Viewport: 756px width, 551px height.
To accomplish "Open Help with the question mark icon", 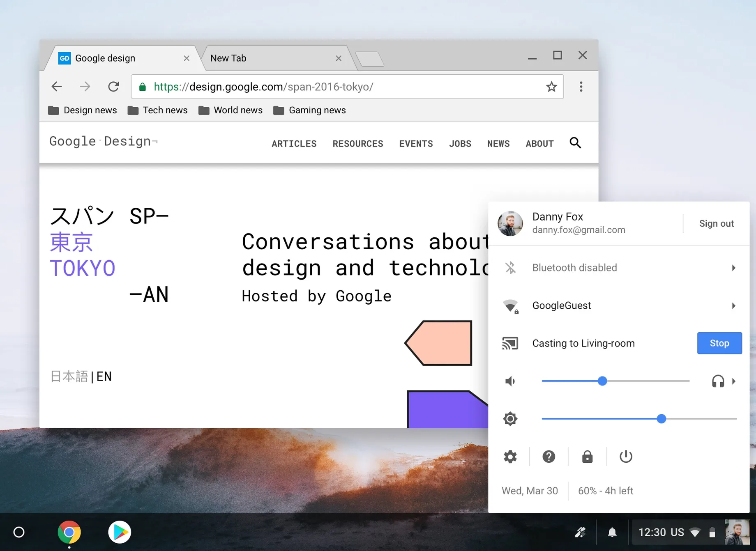I will point(549,457).
